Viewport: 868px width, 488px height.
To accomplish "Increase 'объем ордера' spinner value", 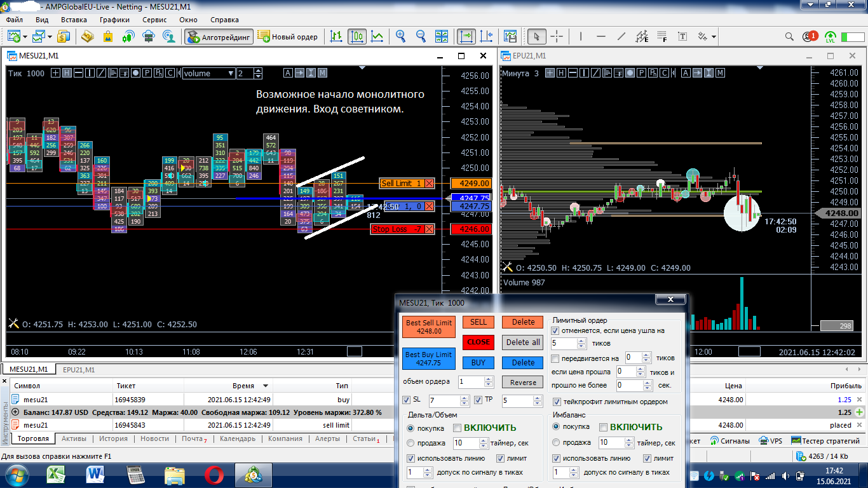I will pyautogui.click(x=489, y=379).
